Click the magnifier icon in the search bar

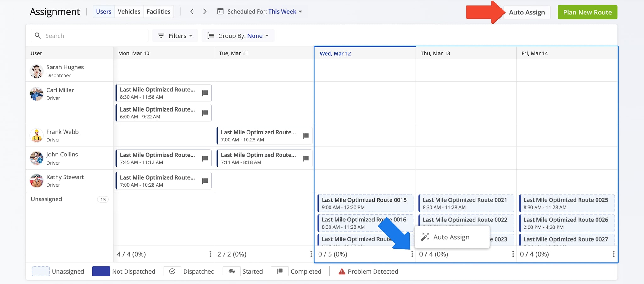click(37, 35)
